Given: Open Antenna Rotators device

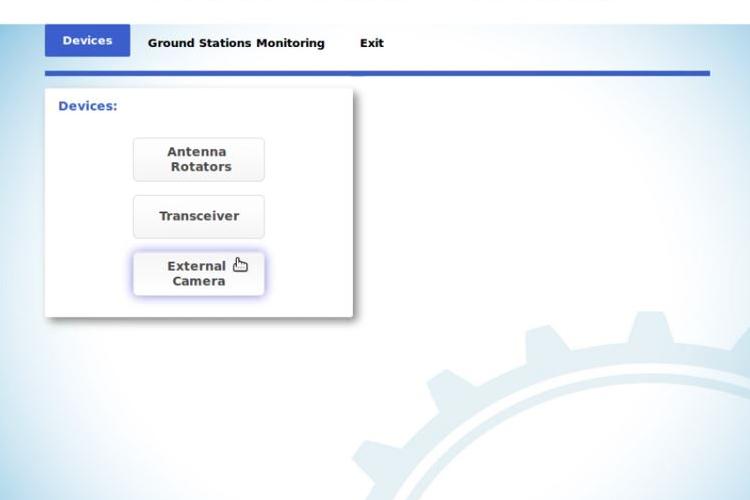Looking at the screenshot, I should tap(199, 159).
